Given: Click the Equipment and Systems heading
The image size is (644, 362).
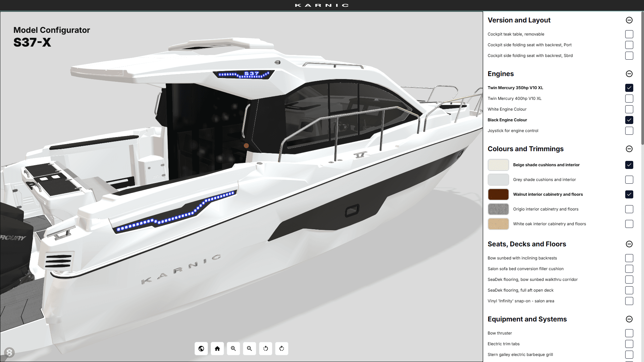Looking at the screenshot, I should [527, 319].
